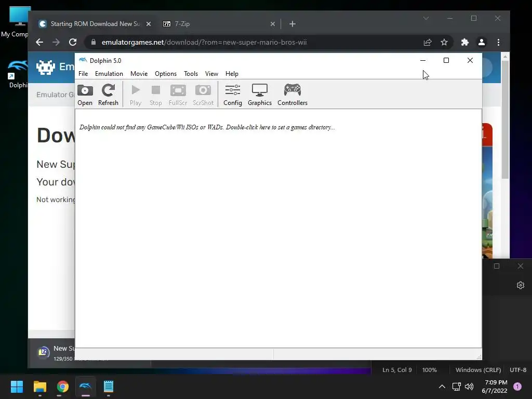Click Windows (CRLF) in Notepad status bar
532x399 pixels.
point(478,370)
